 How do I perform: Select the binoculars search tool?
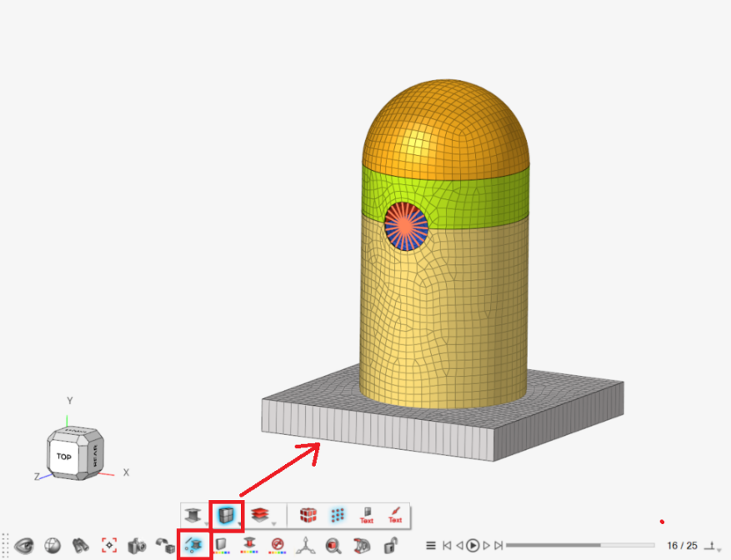coord(79,544)
